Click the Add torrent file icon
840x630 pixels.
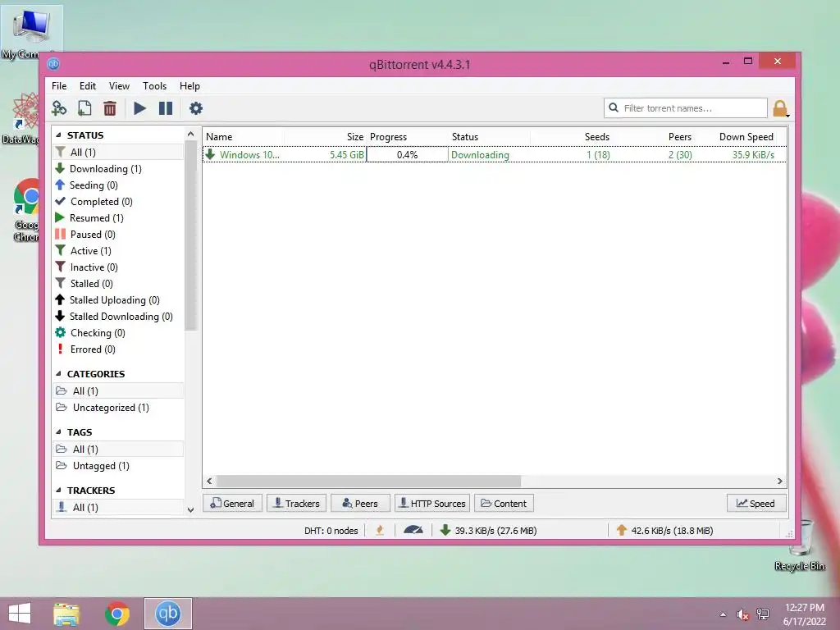coord(84,108)
